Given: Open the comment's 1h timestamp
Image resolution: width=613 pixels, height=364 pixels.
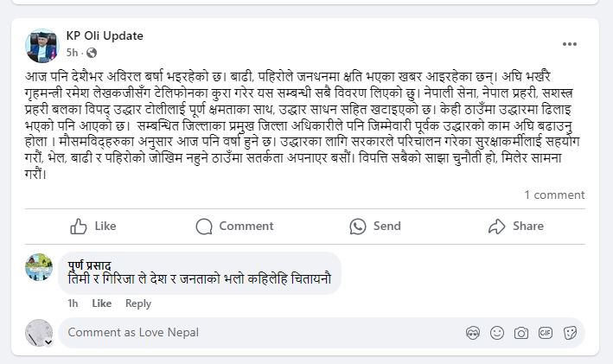Looking at the screenshot, I should (x=73, y=303).
